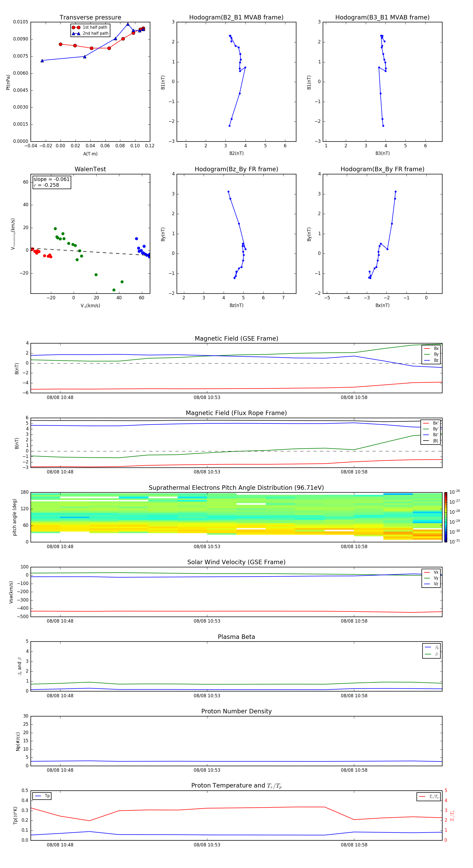Click the "Solar Wind Velocity (GSE Frame)" title
473x868 pixels.
coord(236,562)
